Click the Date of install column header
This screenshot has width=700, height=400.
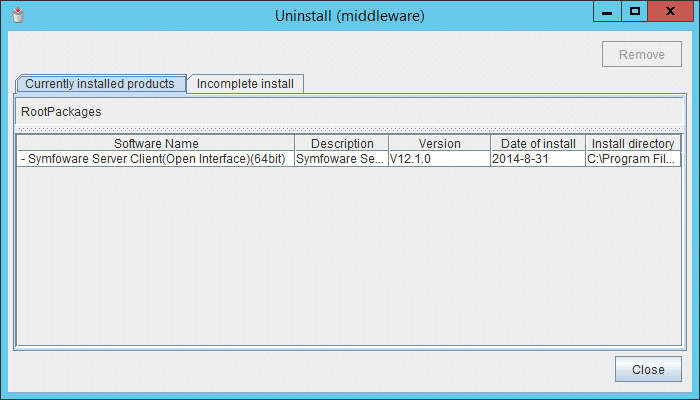click(x=538, y=143)
